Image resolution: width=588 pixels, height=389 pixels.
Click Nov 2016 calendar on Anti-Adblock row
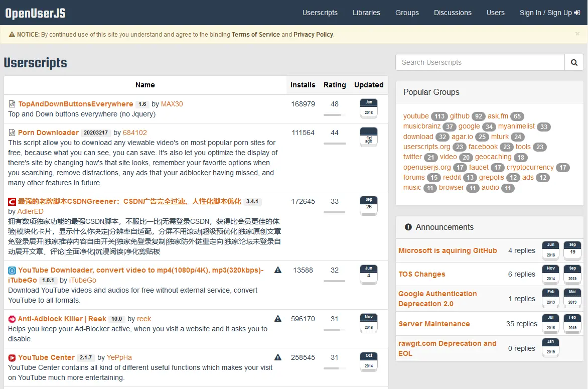(369, 323)
